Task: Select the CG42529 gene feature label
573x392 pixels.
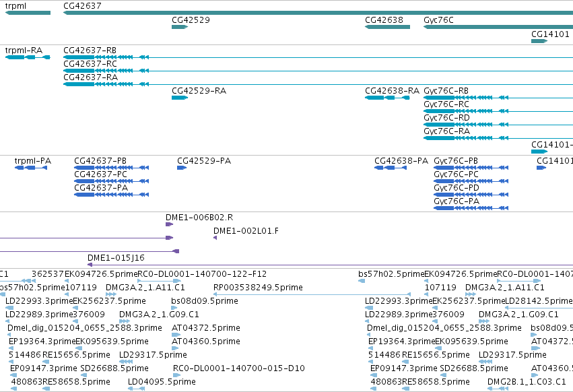Action: click(x=191, y=20)
